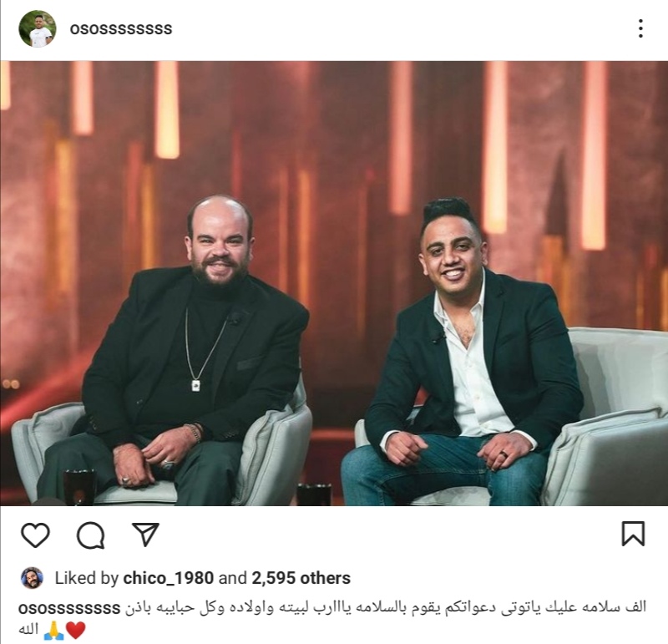Open the three-dot post options menu

point(640,28)
